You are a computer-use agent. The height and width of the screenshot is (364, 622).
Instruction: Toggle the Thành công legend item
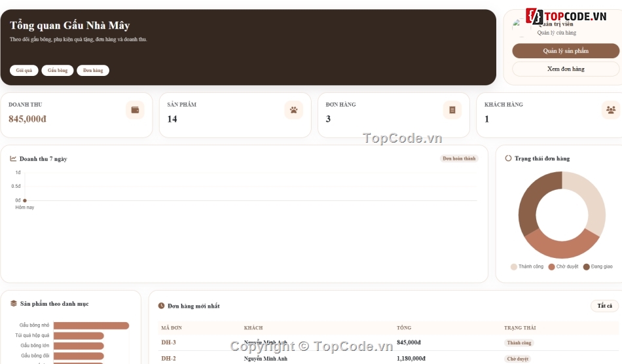coord(527,266)
